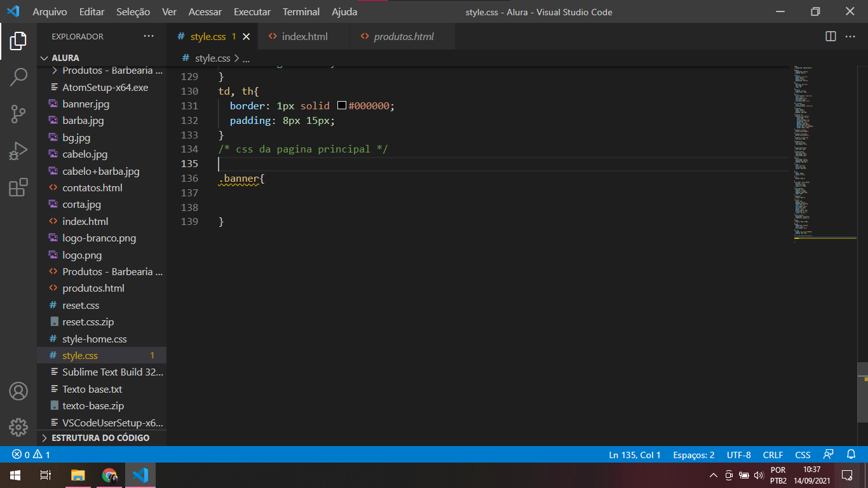Click POR PTB2 language indicator
The image size is (868, 488).
point(778,475)
